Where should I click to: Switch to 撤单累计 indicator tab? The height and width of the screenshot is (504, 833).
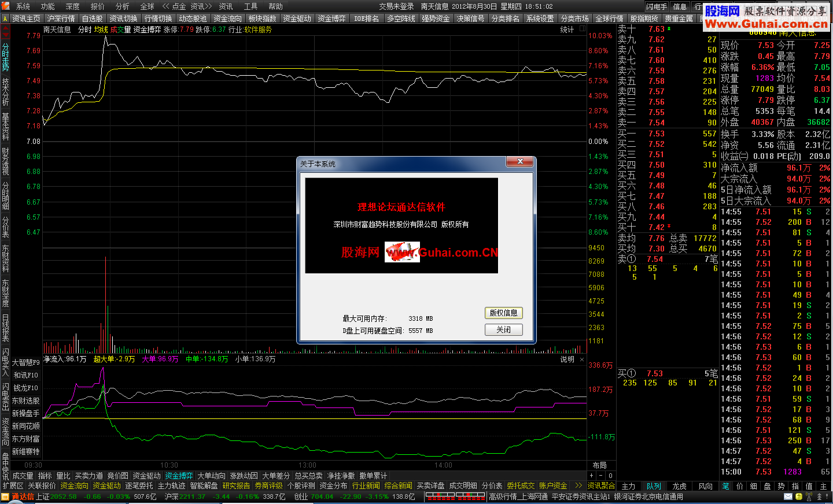pos(373,476)
